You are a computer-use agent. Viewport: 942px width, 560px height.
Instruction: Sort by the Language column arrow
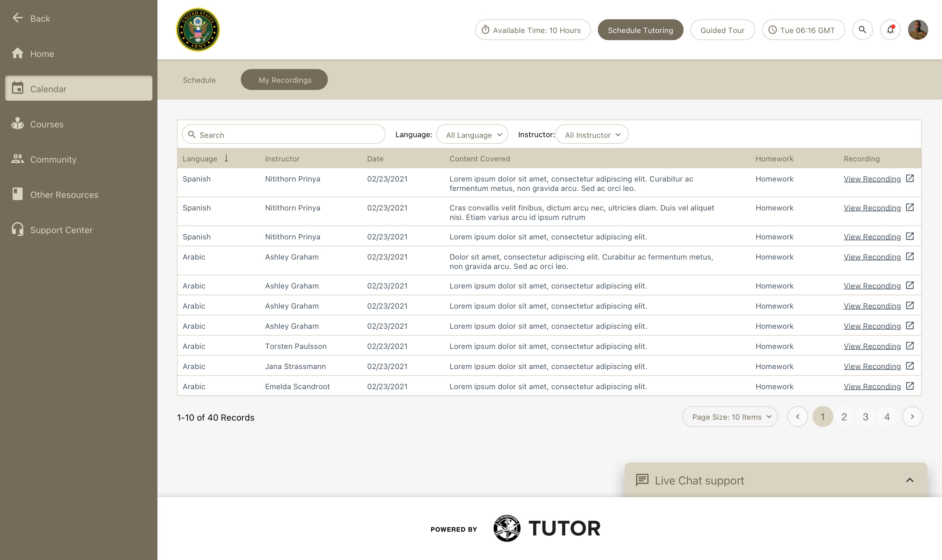pyautogui.click(x=226, y=158)
